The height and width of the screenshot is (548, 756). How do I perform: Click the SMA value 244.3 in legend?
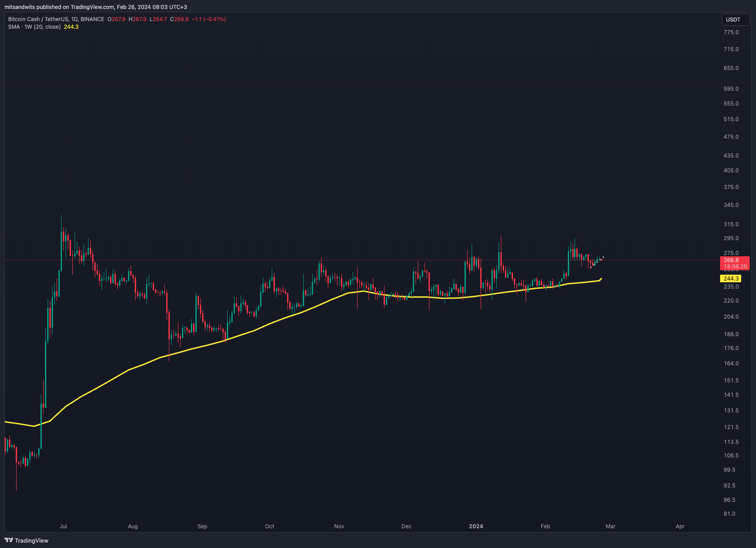71,27
